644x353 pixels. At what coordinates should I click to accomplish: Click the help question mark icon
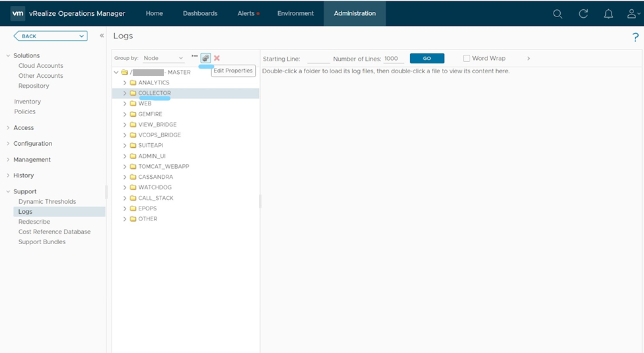(x=635, y=38)
